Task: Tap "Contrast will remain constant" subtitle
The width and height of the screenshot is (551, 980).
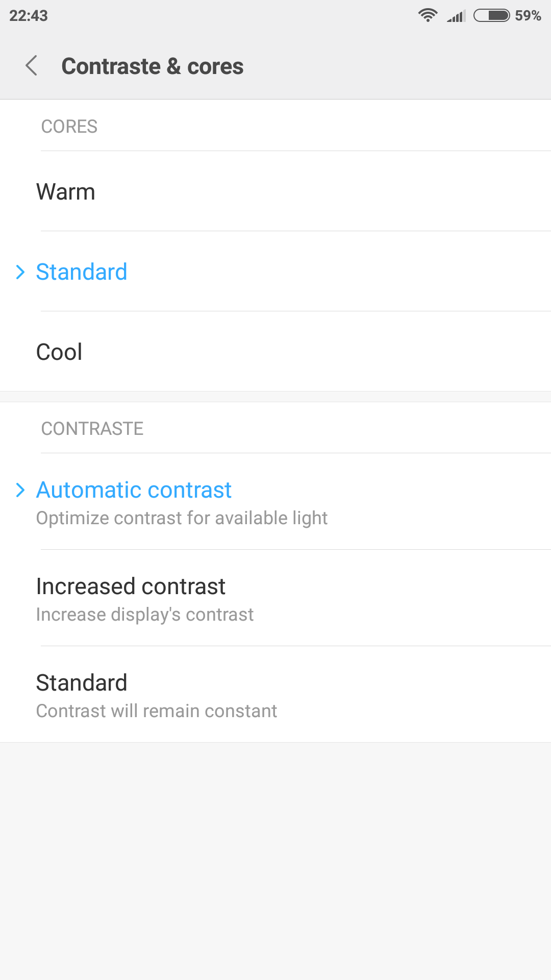Action: [x=157, y=711]
